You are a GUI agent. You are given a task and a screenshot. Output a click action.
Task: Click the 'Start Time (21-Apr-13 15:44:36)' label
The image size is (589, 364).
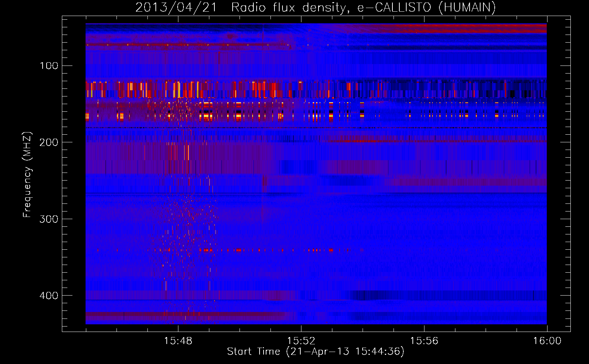click(x=316, y=352)
